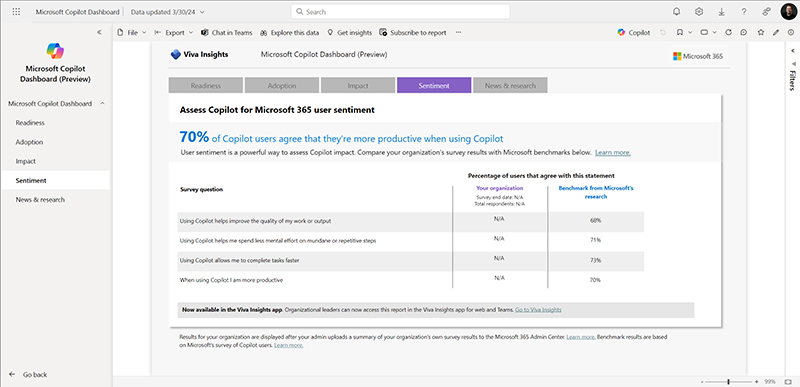Click Explore this data
Viewport: 800px width, 387px height.
point(289,32)
